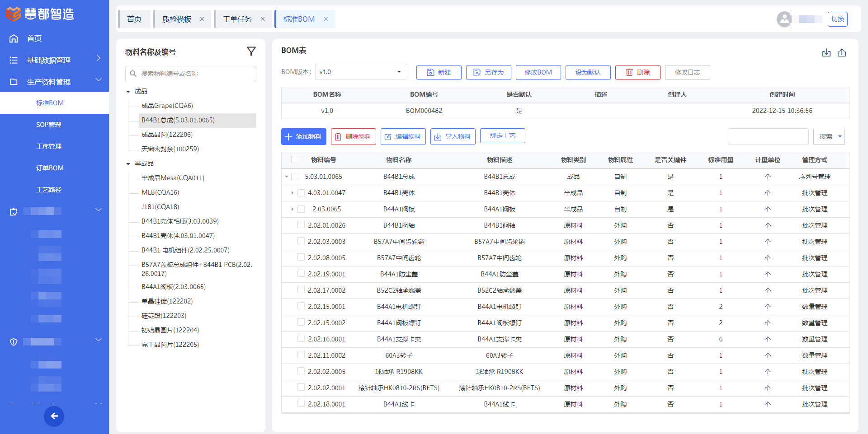Click the 新建 button

(439, 72)
